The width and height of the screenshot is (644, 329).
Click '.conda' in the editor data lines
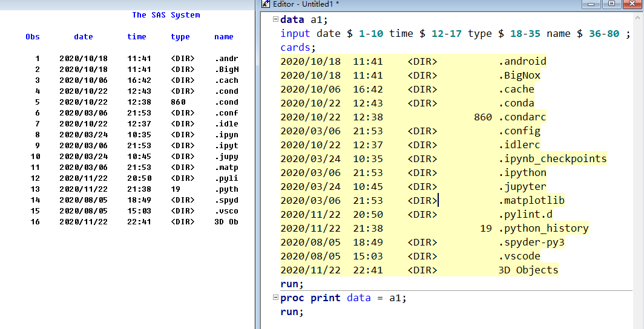[x=517, y=103]
